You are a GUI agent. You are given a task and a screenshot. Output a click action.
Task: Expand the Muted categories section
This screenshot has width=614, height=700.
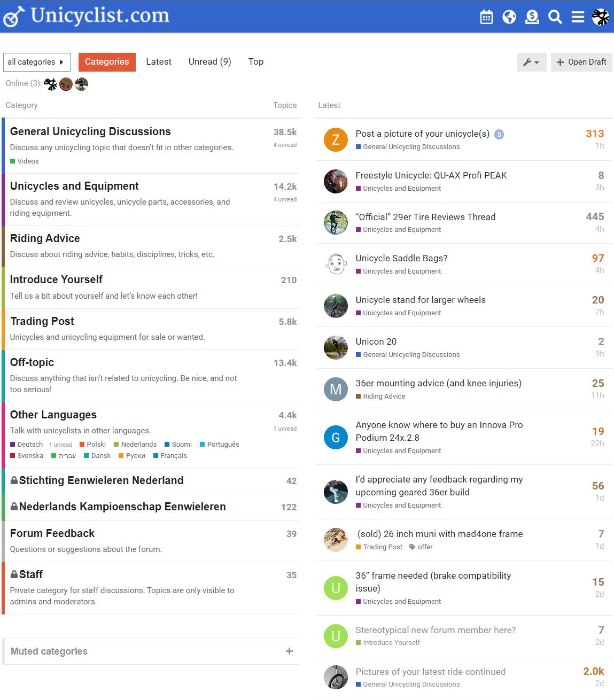coord(289,651)
